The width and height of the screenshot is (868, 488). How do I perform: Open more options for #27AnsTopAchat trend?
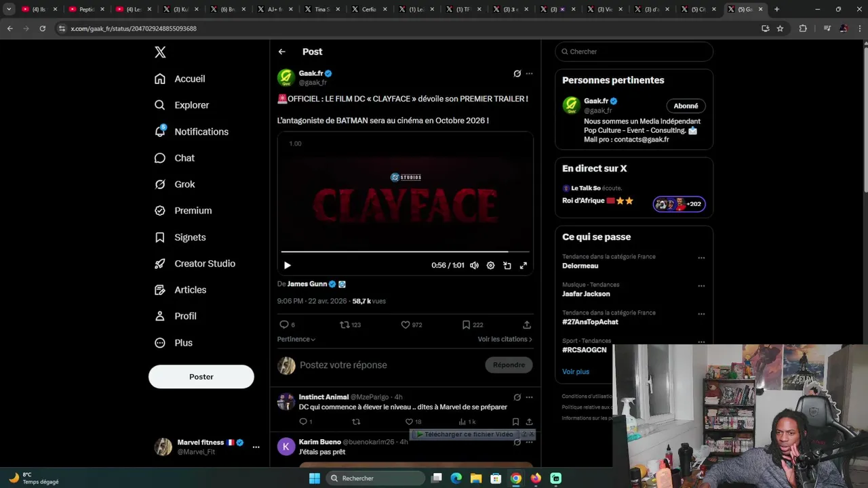701,314
